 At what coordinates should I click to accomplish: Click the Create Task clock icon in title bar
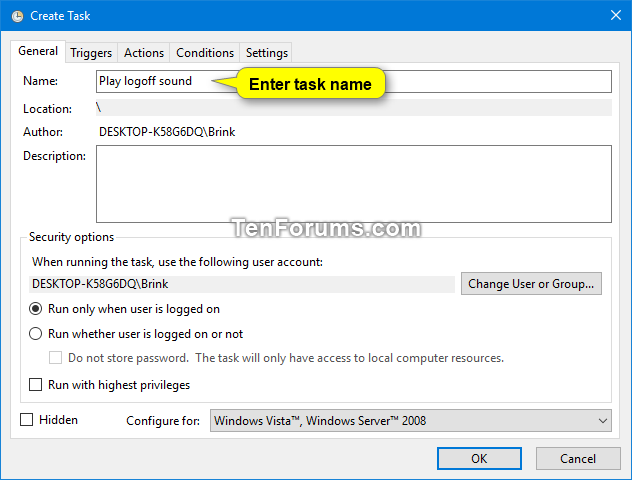(x=17, y=16)
